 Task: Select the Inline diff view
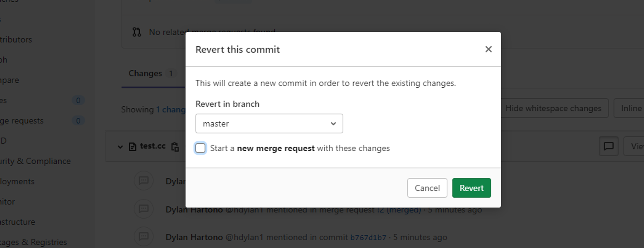631,108
